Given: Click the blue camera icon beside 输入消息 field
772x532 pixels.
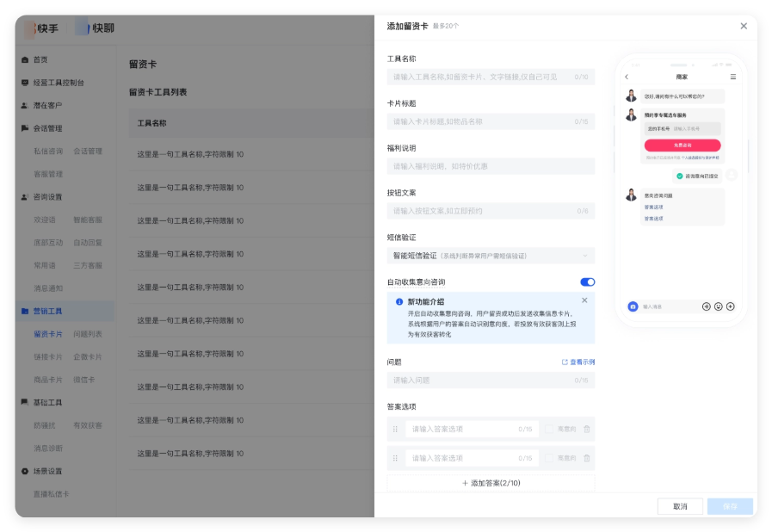Looking at the screenshot, I should click(x=633, y=306).
